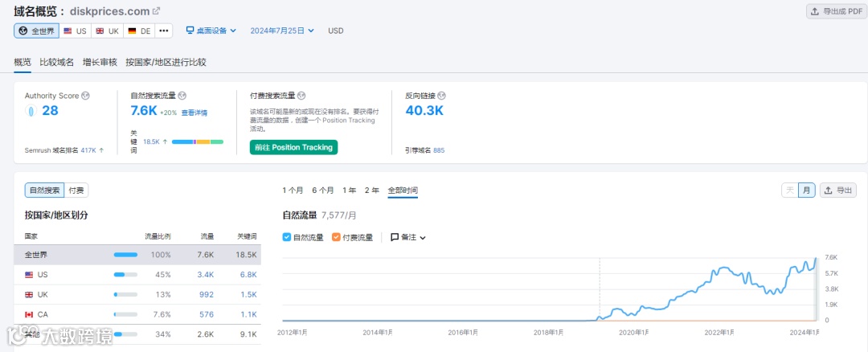This screenshot has width=868, height=352.
Task: Click the 全世界 traffic share bar
Action: (125, 255)
